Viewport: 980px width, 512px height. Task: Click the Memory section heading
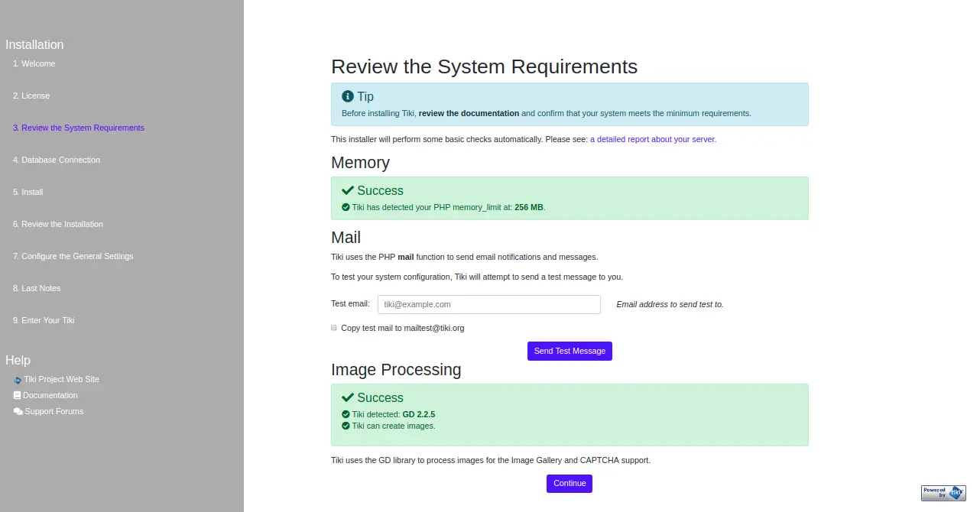click(x=360, y=163)
